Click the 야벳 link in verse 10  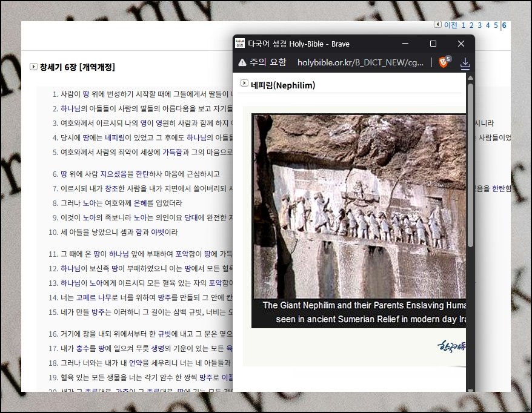point(158,233)
